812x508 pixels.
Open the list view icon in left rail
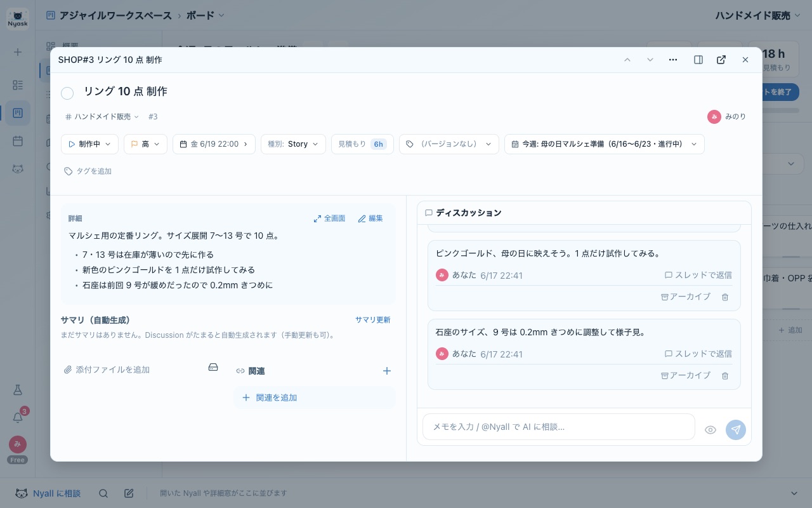pos(18,85)
